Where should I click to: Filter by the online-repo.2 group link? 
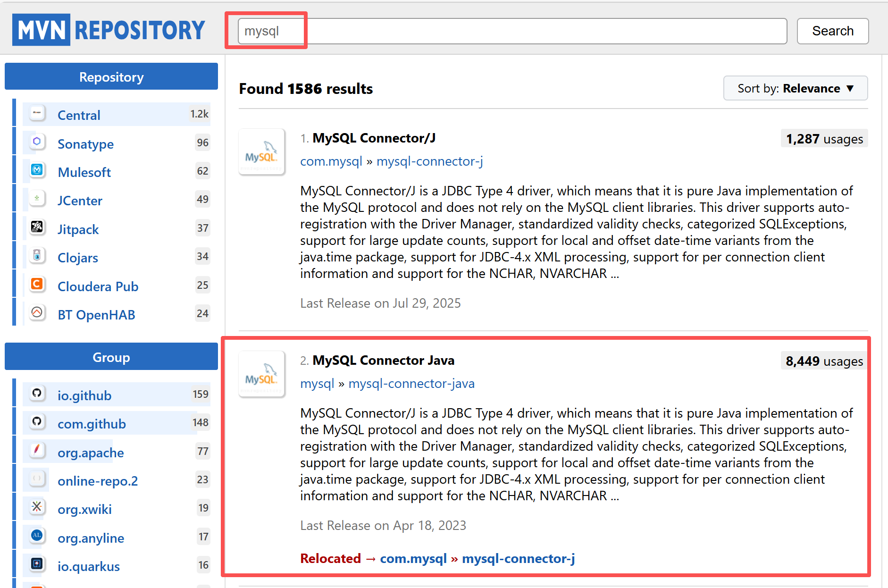(x=98, y=481)
